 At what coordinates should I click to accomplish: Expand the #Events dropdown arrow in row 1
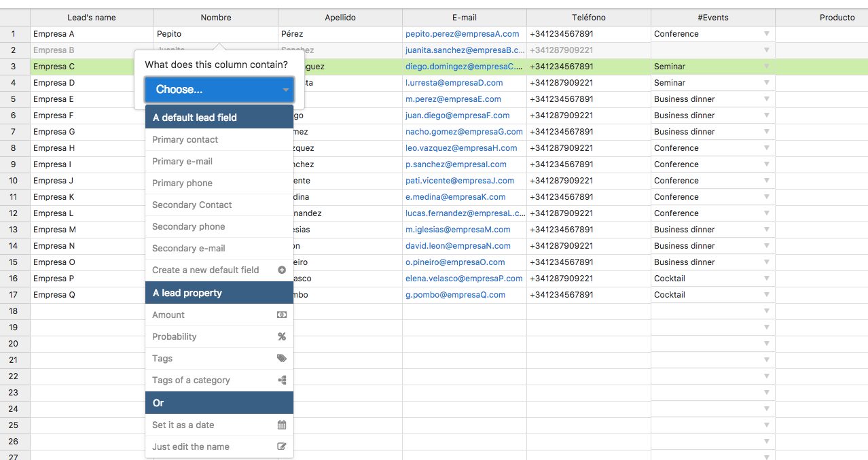766,33
